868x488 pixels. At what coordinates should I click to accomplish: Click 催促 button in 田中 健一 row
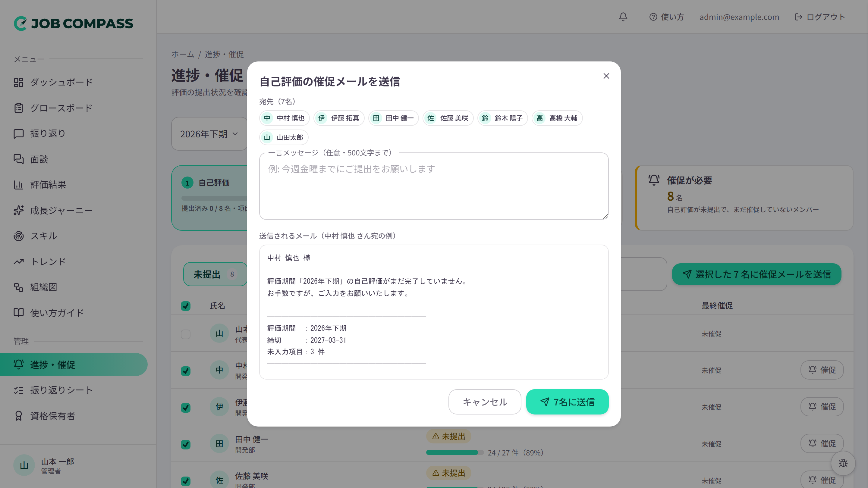(822, 443)
